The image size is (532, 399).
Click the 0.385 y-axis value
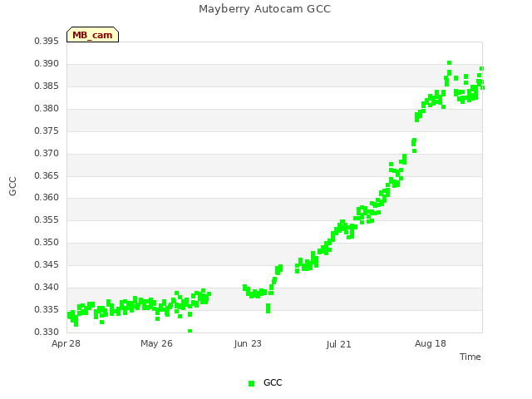click(47, 86)
